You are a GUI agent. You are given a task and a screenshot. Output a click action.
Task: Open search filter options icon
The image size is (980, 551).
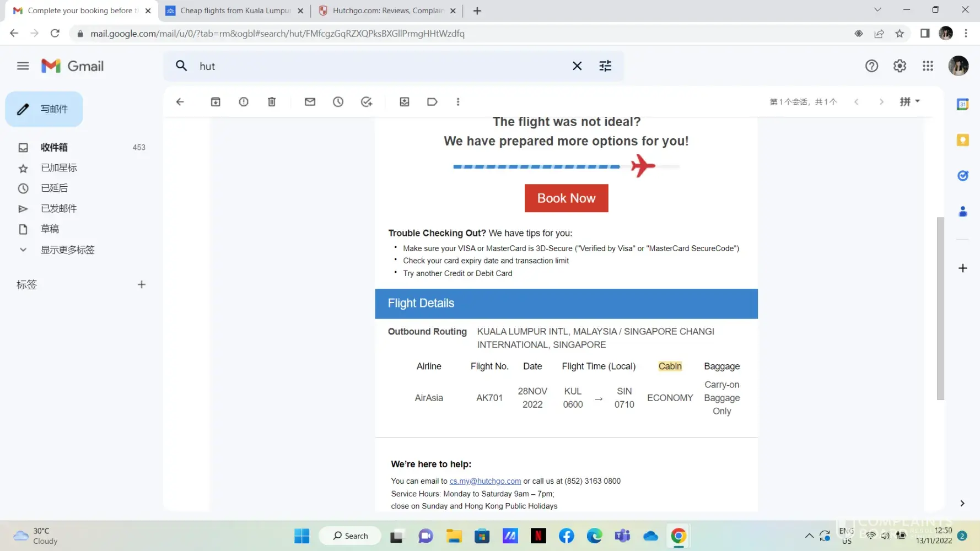[x=605, y=66]
